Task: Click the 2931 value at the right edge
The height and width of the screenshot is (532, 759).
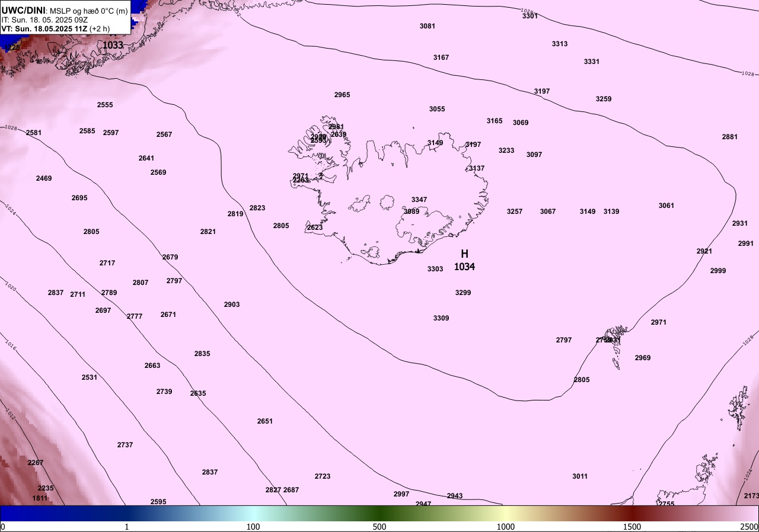Action: [x=740, y=223]
